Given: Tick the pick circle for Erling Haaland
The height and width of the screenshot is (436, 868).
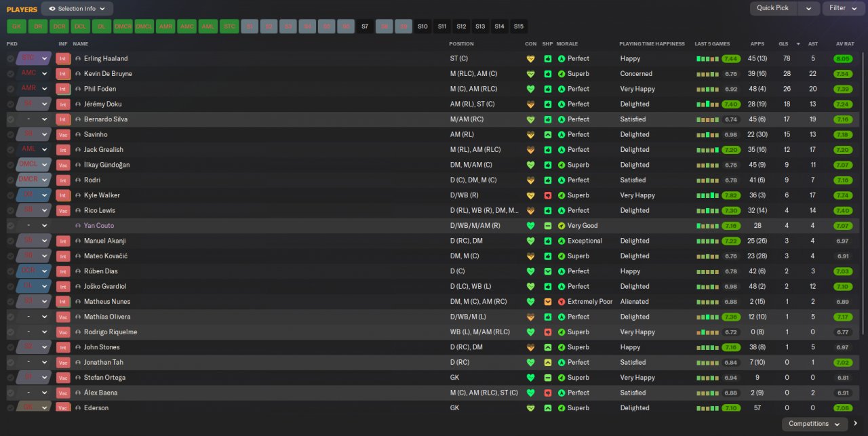Looking at the screenshot, I should [x=10, y=59].
